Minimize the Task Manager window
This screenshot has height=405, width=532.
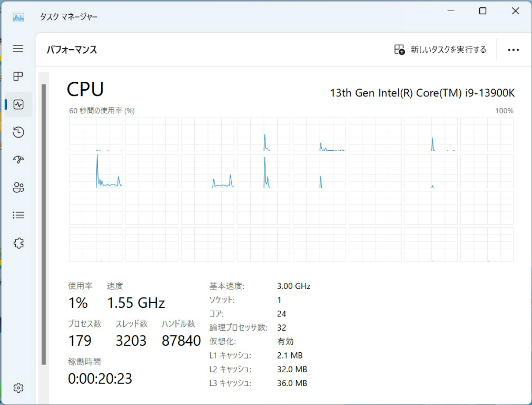(x=450, y=11)
